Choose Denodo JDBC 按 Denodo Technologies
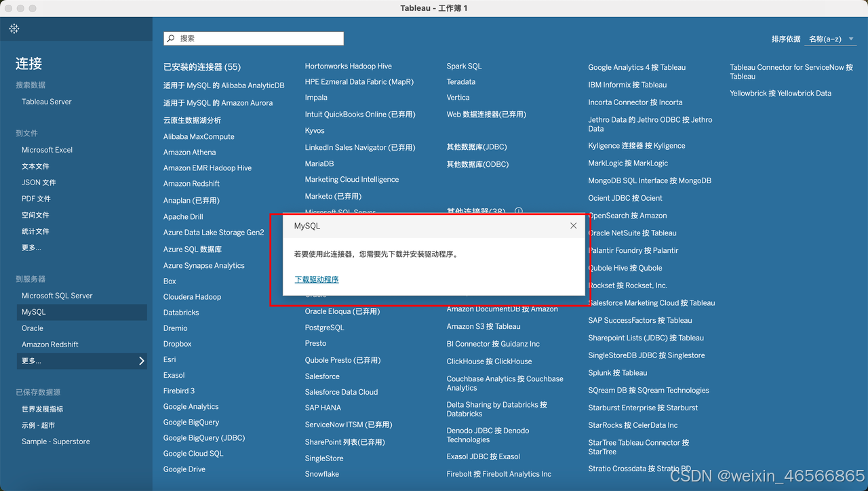The image size is (868, 491). point(488,435)
